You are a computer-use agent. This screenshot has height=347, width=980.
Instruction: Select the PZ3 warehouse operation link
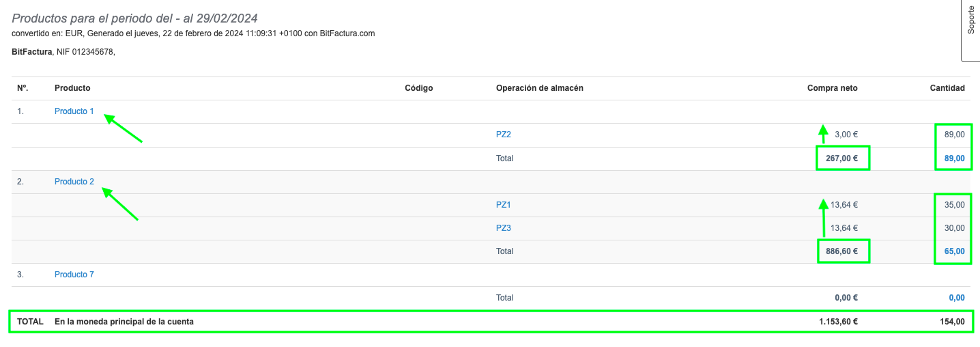tap(503, 228)
